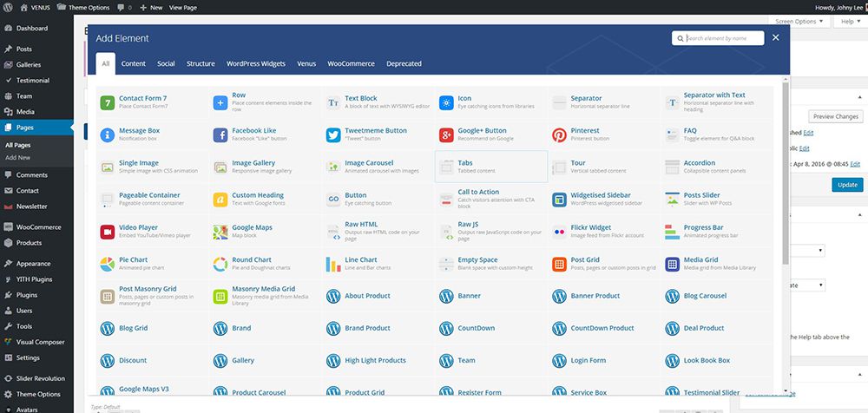Viewport: 868px width, 413px height.
Task: Add the Masonry Media Grid green icon
Action: [220, 296]
